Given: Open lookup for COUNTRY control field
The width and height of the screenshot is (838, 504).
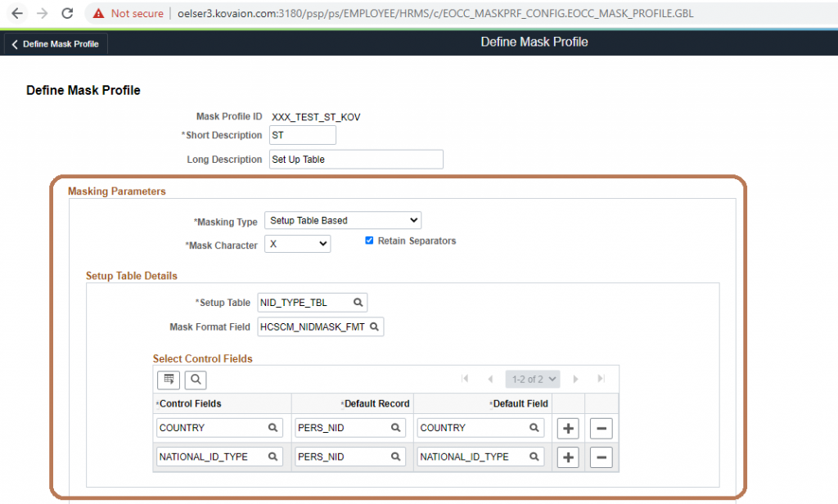Looking at the screenshot, I should click(x=273, y=428).
